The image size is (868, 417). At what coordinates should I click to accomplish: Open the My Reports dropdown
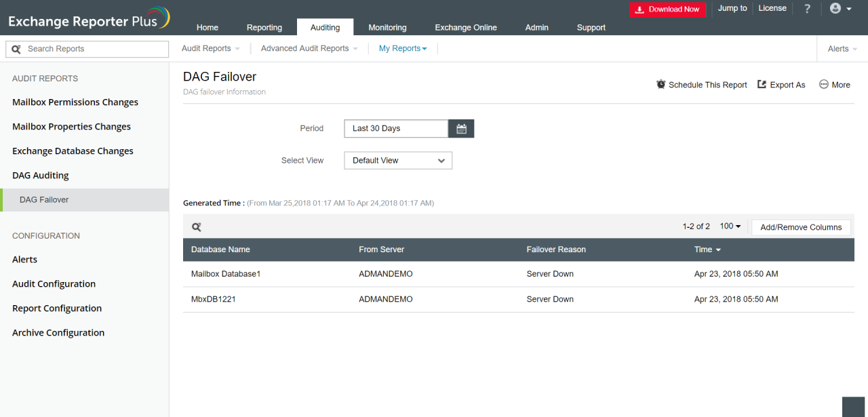(403, 49)
